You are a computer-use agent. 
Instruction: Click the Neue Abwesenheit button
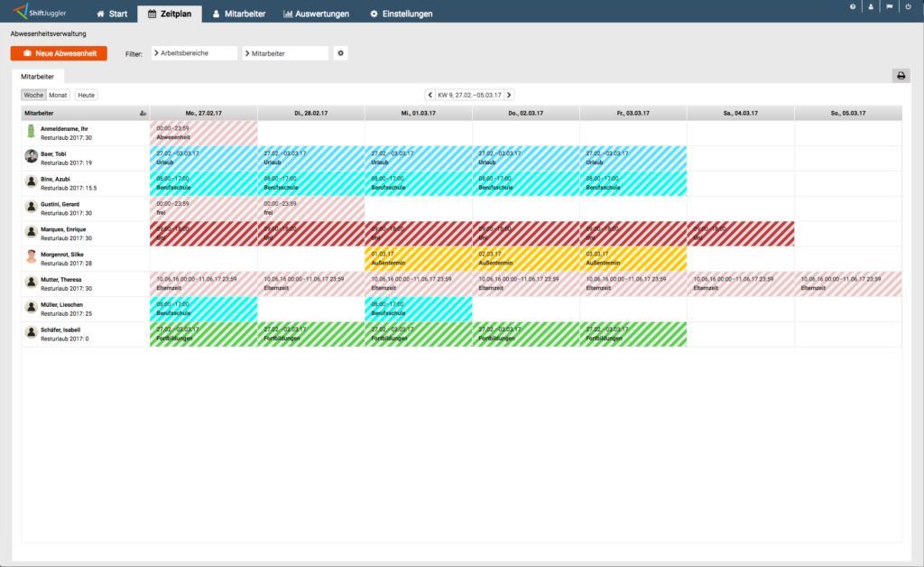coord(58,53)
